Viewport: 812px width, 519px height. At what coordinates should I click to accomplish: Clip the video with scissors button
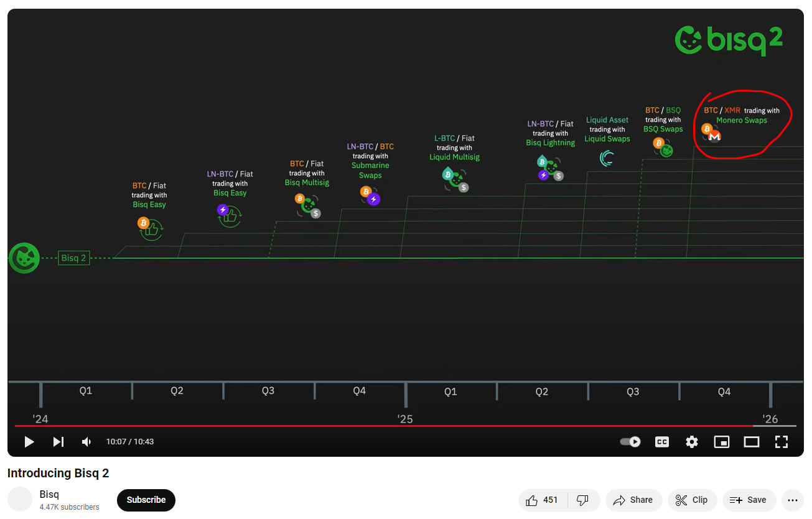click(692, 500)
